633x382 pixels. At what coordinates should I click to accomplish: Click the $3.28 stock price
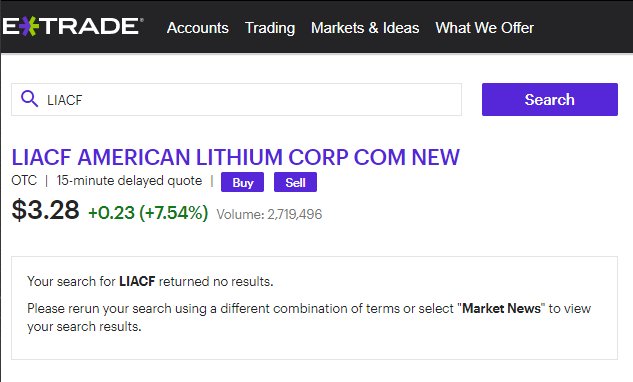(46, 210)
